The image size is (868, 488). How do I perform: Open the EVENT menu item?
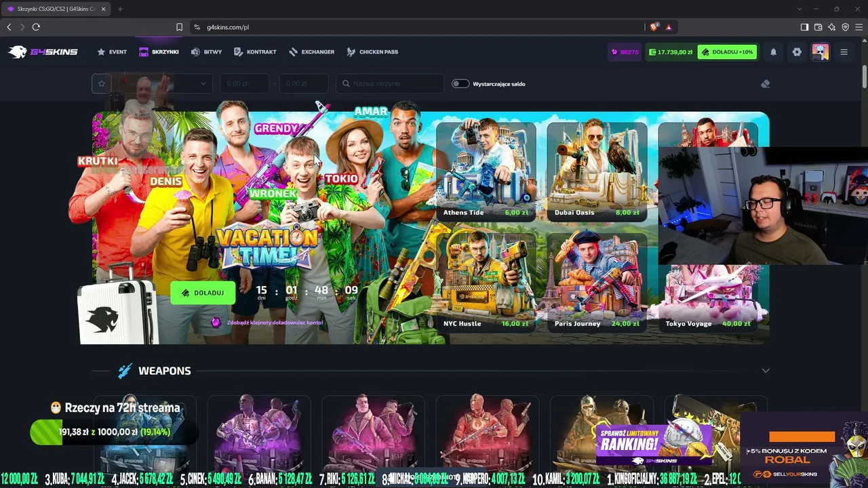112,52
